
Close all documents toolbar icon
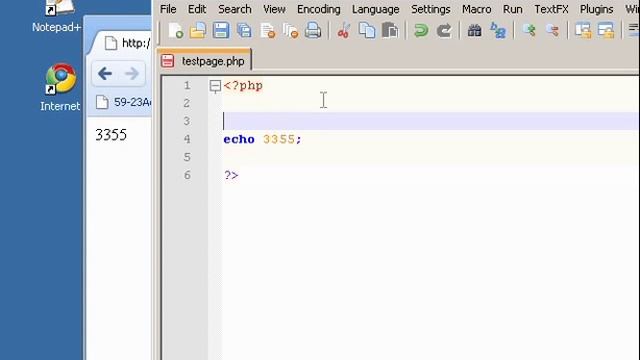click(x=291, y=31)
